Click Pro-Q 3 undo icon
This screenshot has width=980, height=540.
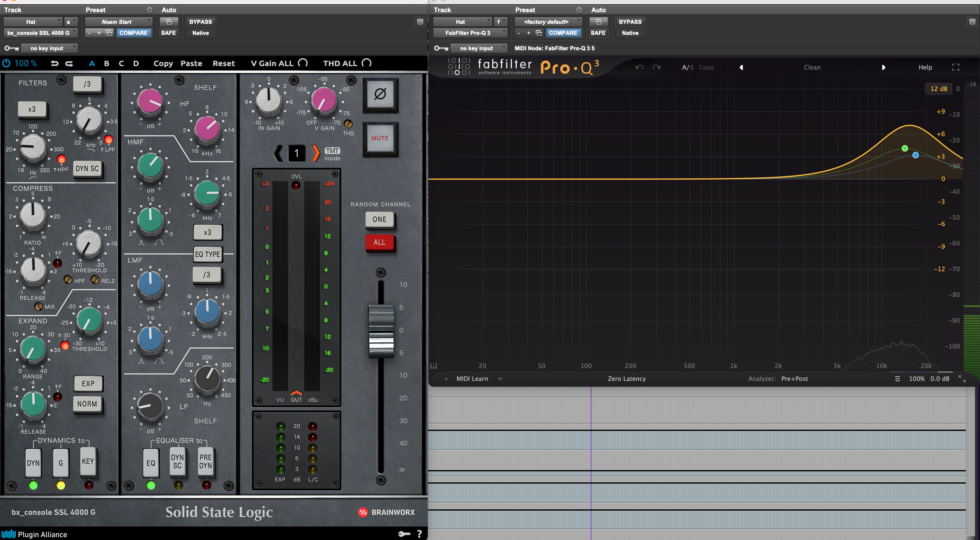[x=639, y=67]
